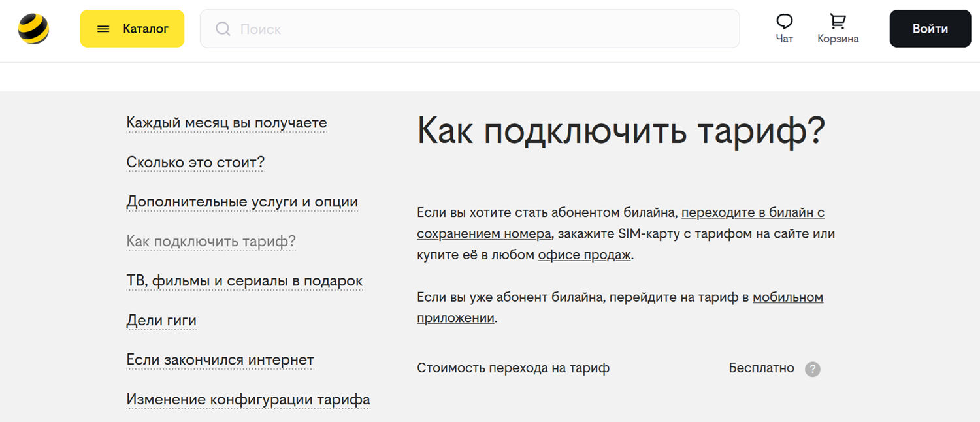Click the Бесплатно price value

[762, 368]
